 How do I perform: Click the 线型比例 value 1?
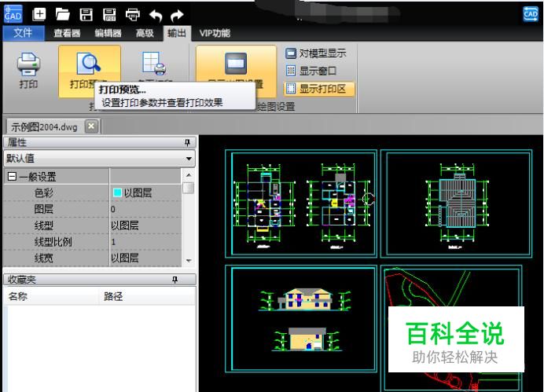coord(113,242)
